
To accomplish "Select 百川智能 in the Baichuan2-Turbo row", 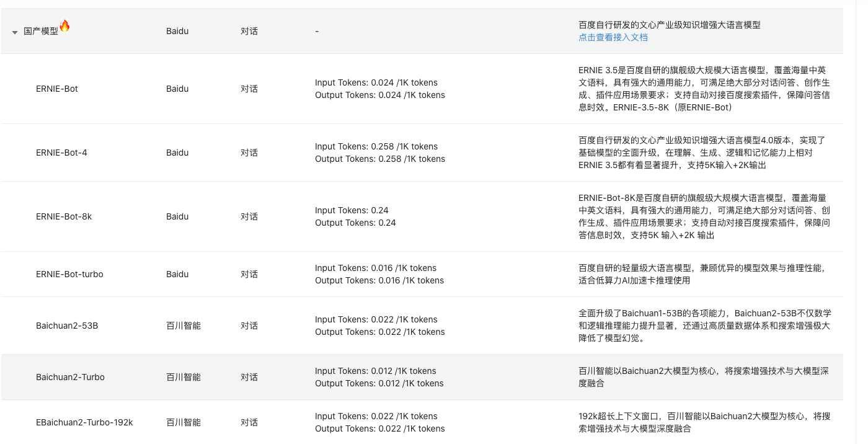I will [x=184, y=377].
